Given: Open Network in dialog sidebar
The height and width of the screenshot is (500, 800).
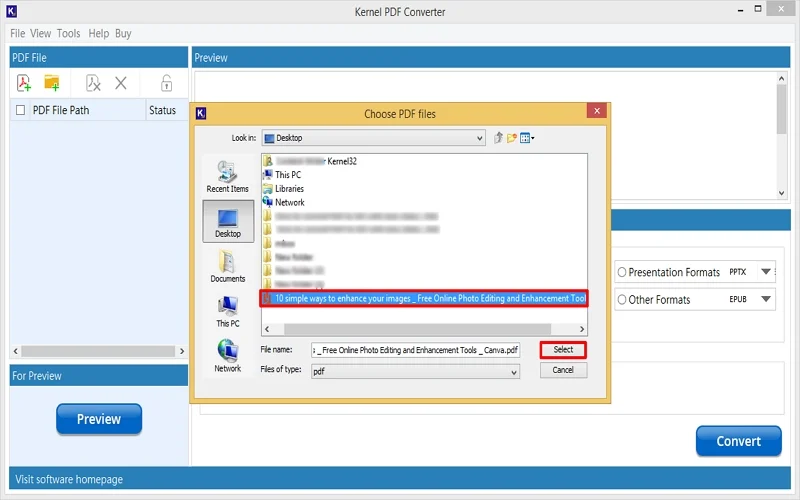Looking at the screenshot, I should (x=228, y=356).
